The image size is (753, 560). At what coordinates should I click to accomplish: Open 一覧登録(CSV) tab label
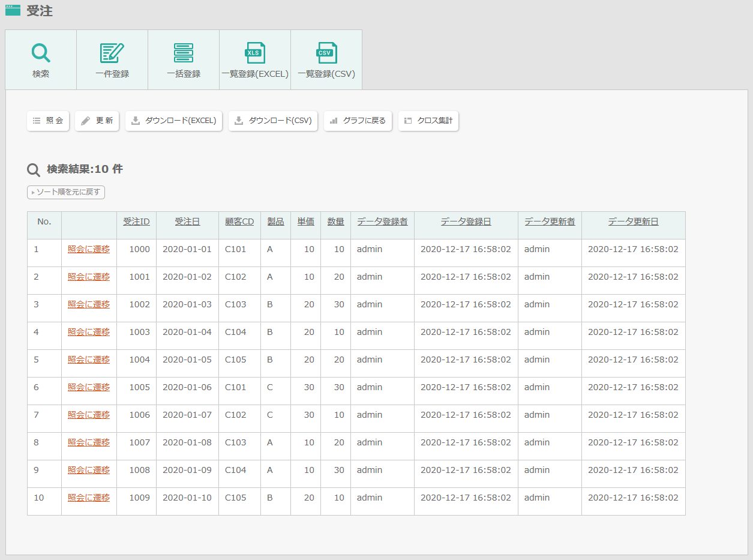click(326, 74)
